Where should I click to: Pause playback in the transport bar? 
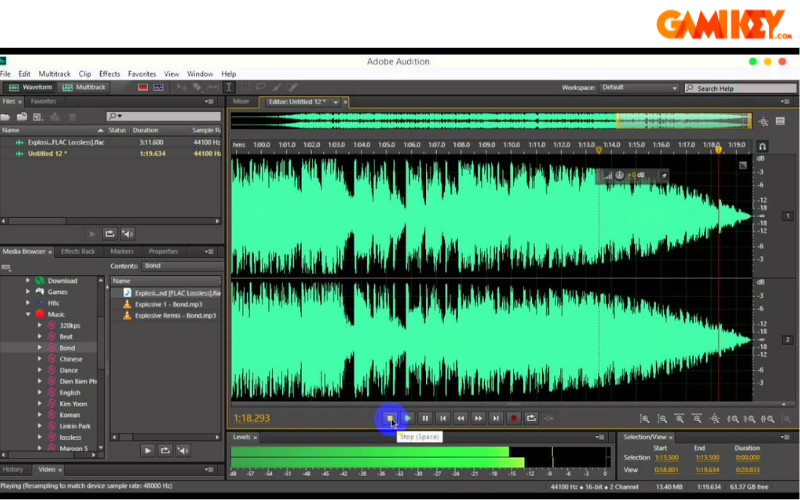click(x=425, y=418)
